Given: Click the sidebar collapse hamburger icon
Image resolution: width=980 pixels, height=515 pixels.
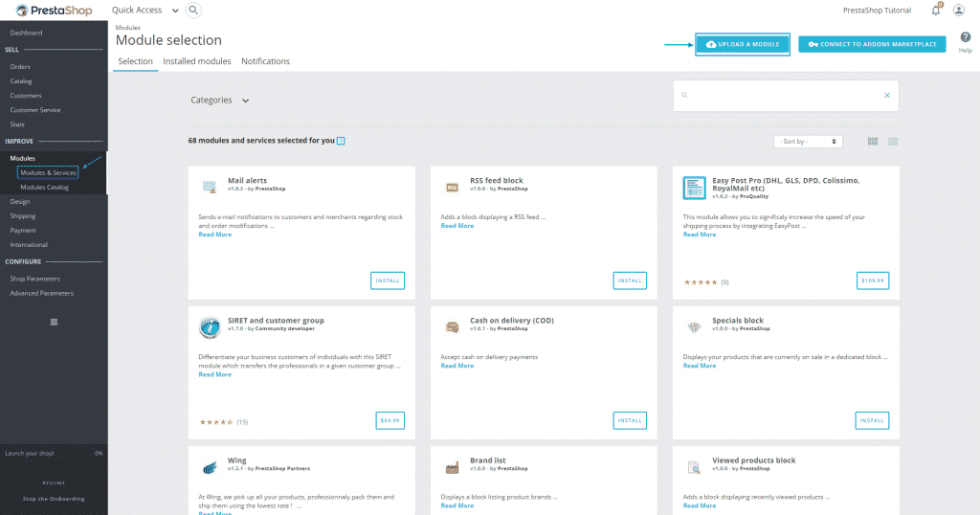Looking at the screenshot, I should pyautogui.click(x=54, y=322).
